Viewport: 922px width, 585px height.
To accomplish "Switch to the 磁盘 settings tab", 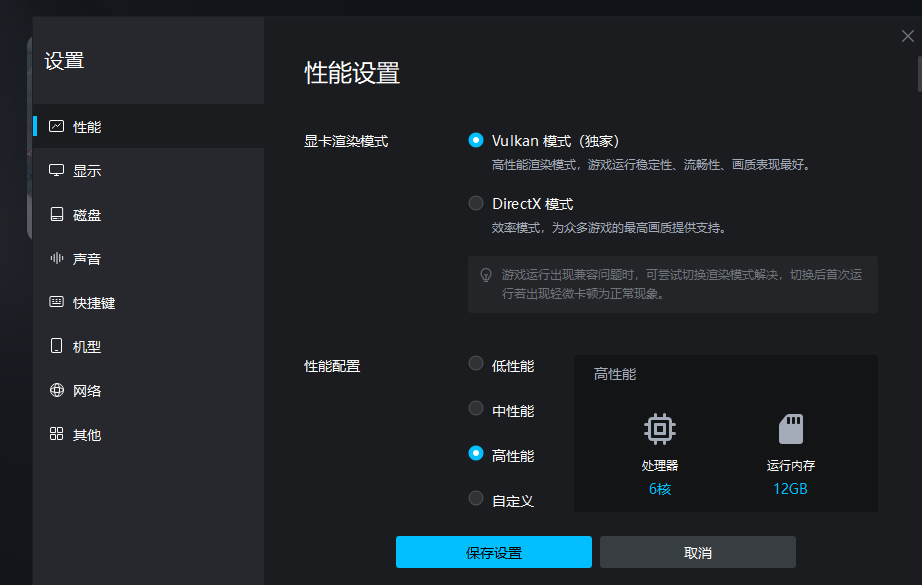I will point(148,215).
